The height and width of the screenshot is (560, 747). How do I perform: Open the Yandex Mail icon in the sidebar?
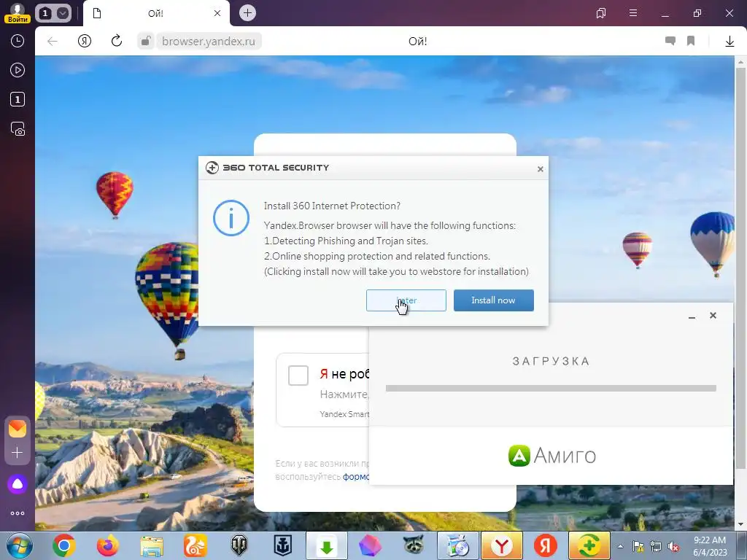(x=18, y=429)
